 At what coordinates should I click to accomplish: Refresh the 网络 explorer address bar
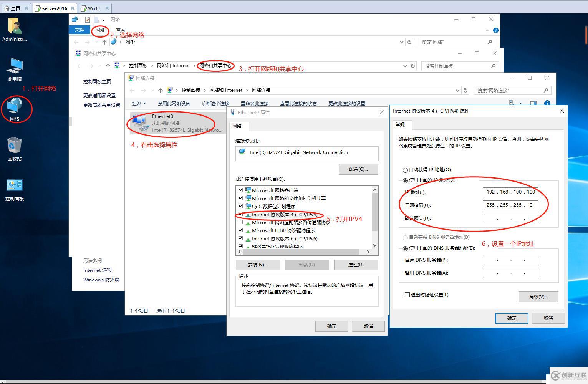[409, 42]
